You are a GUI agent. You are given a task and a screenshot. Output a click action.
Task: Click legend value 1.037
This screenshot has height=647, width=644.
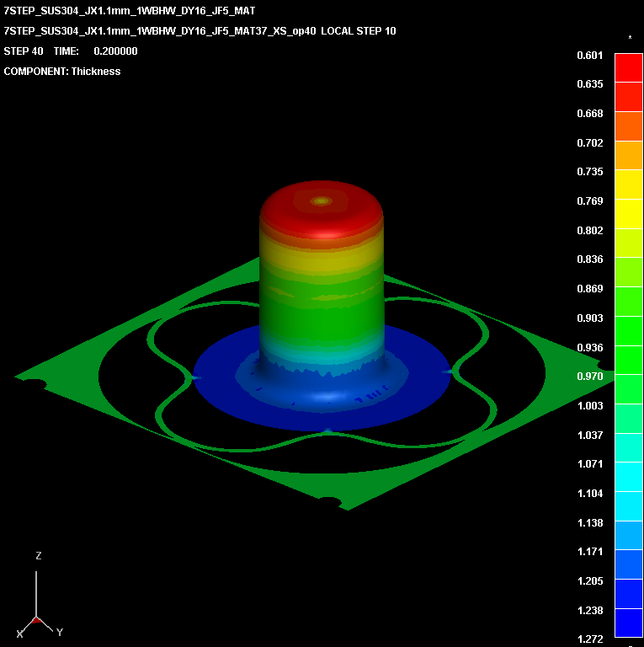pyautogui.click(x=589, y=435)
